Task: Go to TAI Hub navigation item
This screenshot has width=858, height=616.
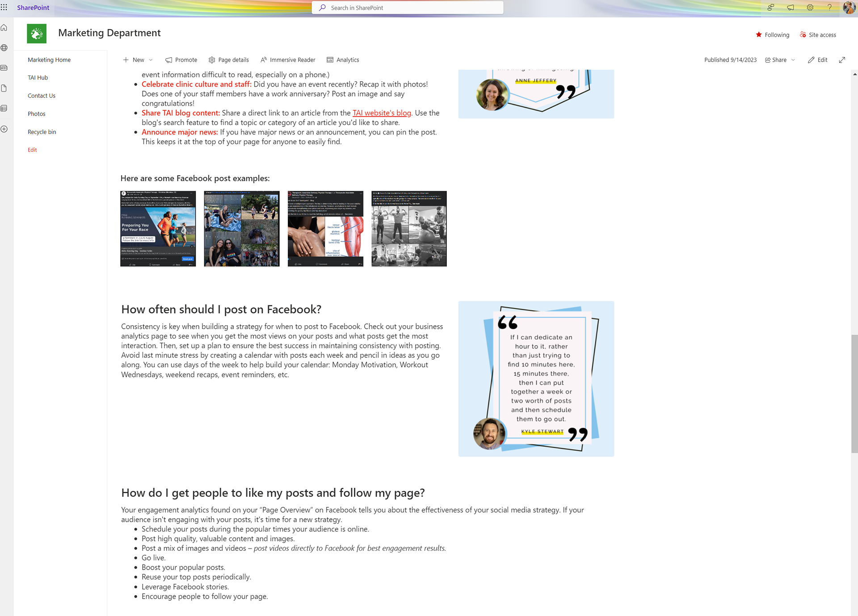Action: [x=38, y=78]
